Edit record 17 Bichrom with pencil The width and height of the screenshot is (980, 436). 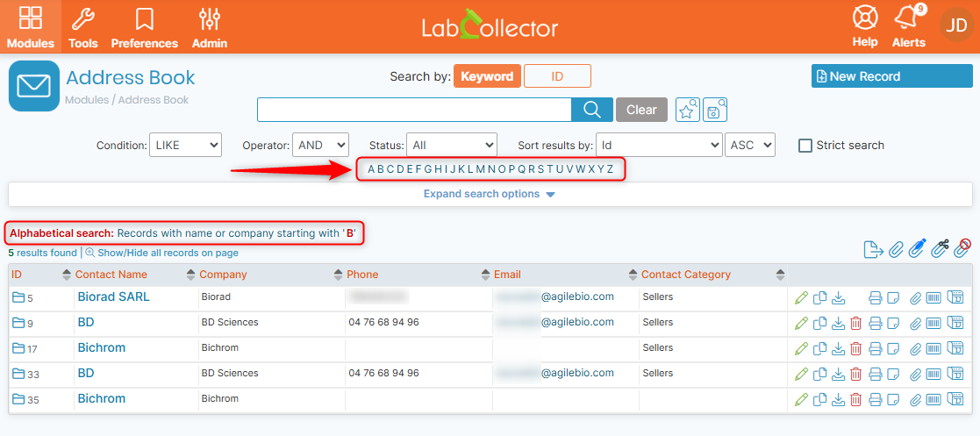click(801, 348)
